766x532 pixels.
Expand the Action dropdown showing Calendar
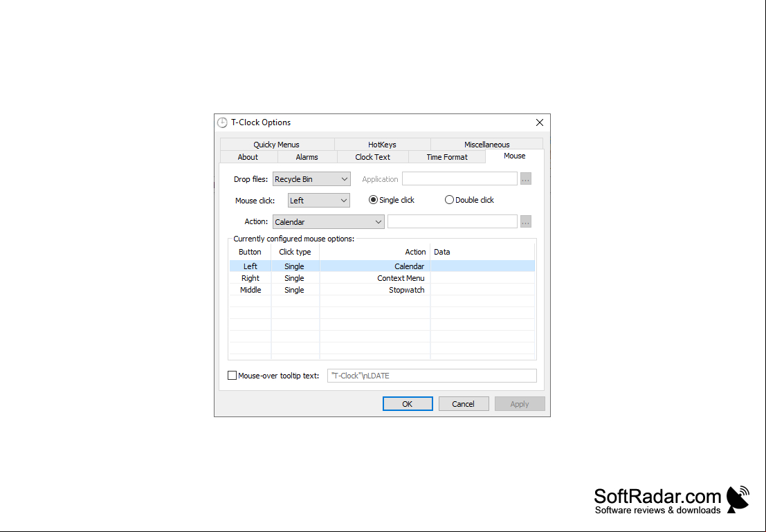(328, 222)
